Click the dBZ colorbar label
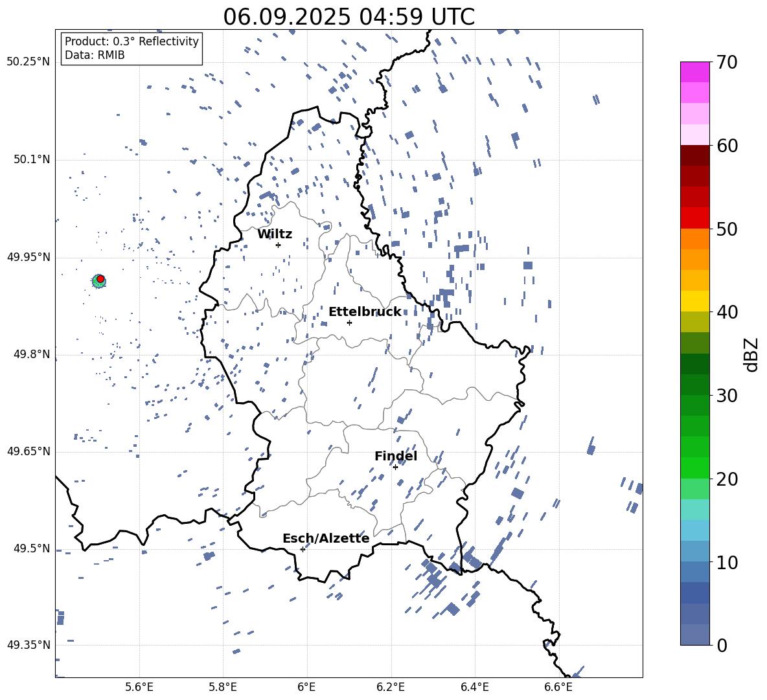The image size is (767, 700). click(x=752, y=354)
